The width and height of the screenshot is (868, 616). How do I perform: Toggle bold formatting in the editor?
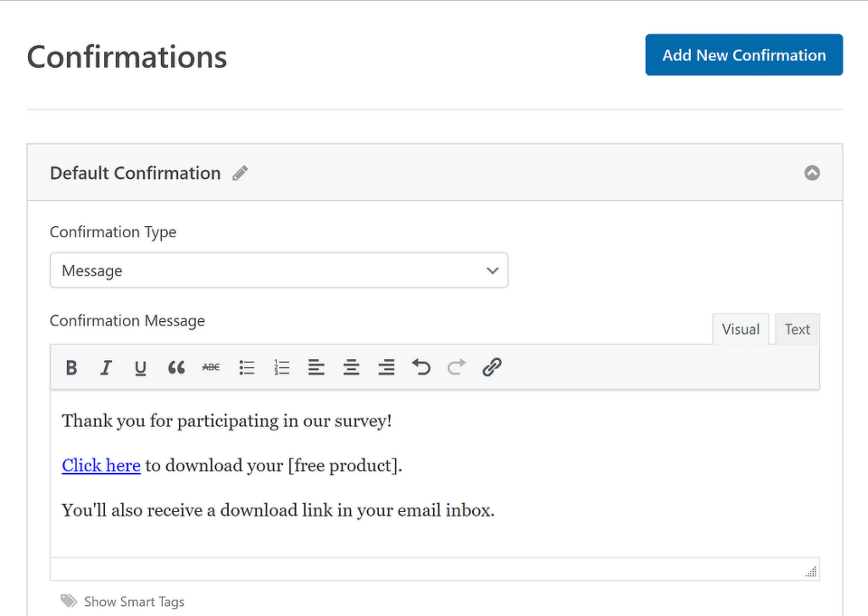(71, 367)
